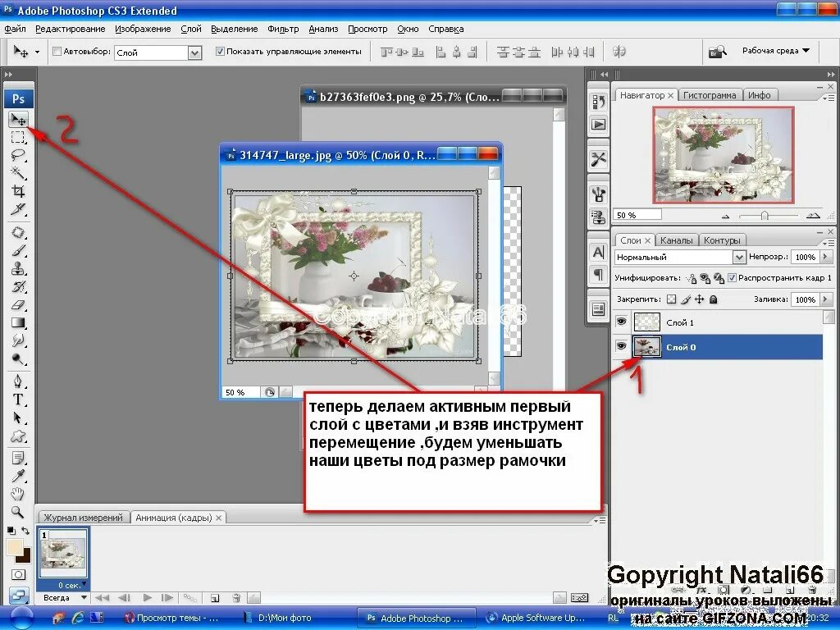Click the Navigator zoom slider
This screenshot has height=630, width=840.
(765, 216)
